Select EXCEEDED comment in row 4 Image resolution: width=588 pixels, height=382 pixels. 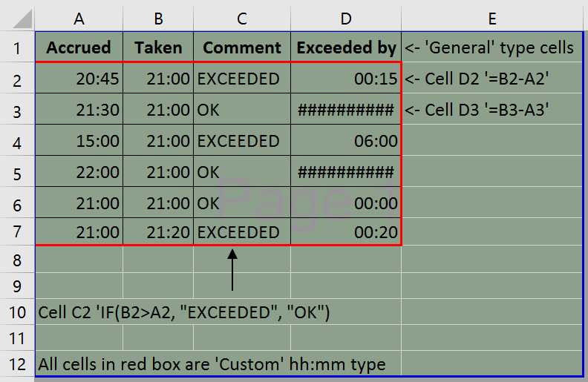[x=242, y=140]
